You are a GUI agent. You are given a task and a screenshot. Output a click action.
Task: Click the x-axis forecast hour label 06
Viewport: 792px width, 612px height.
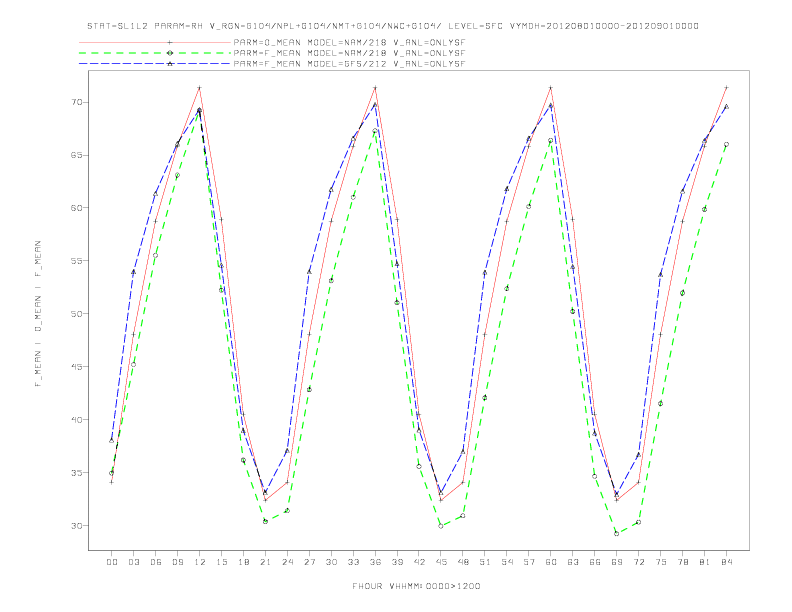156,562
